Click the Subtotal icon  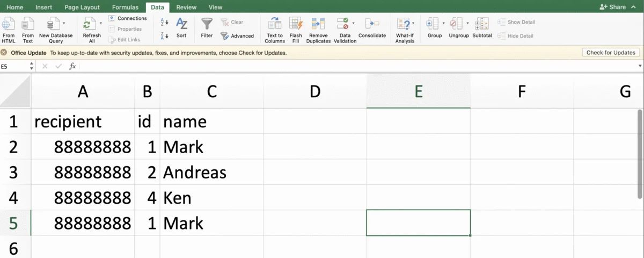coord(482,24)
